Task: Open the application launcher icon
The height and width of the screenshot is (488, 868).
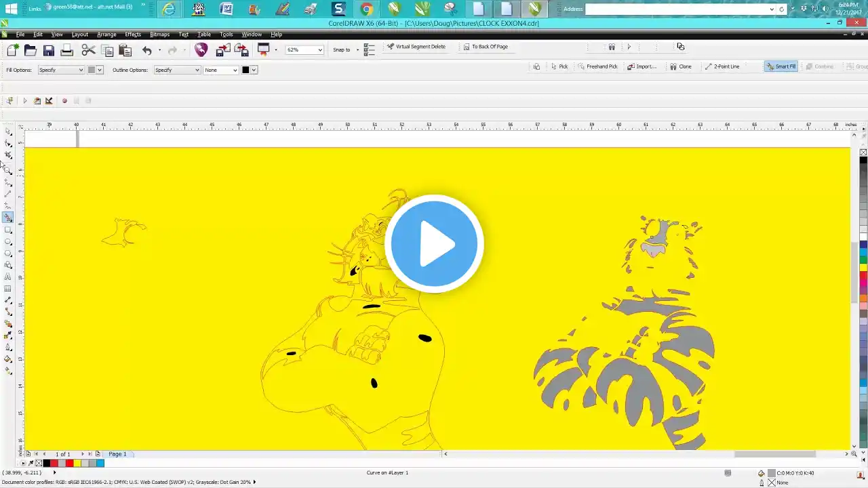Action: point(264,49)
